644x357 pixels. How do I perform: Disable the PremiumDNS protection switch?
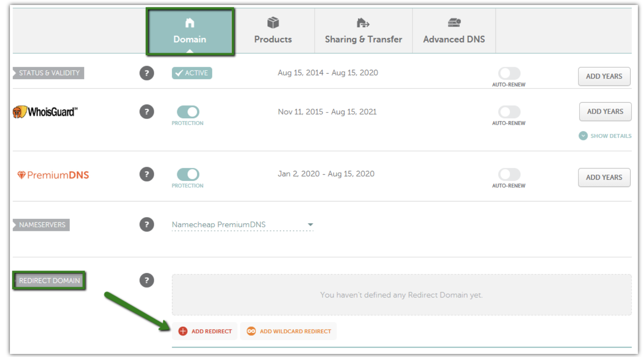click(188, 174)
